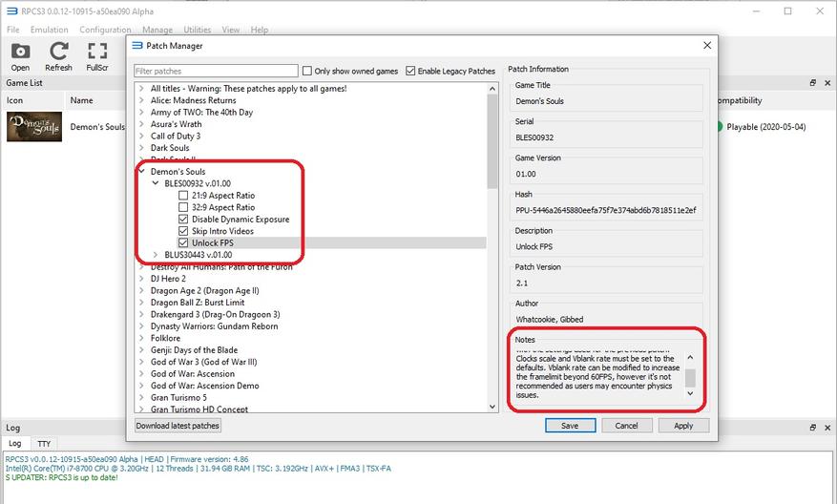Collapse the BLES00932 v.01.00 node
The width and height of the screenshot is (837, 504).
point(156,183)
